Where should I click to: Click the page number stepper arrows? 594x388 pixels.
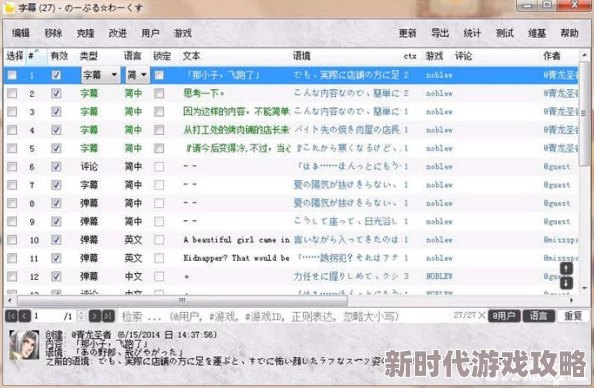point(81,316)
